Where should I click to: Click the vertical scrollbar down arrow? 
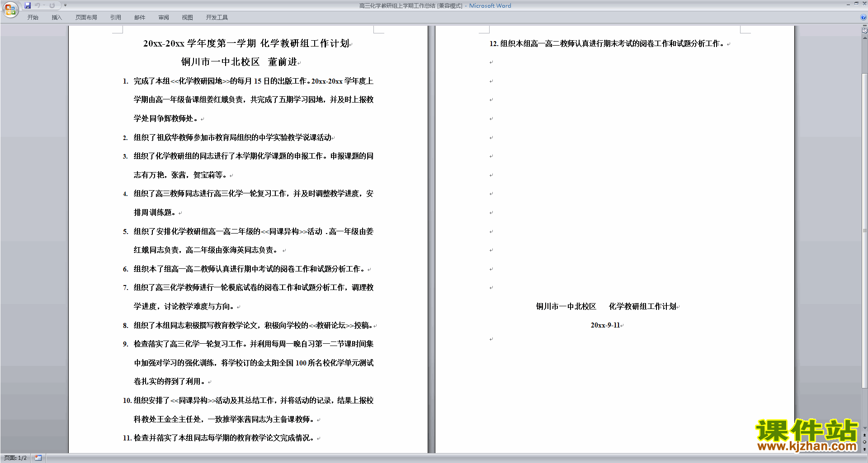coord(864,428)
